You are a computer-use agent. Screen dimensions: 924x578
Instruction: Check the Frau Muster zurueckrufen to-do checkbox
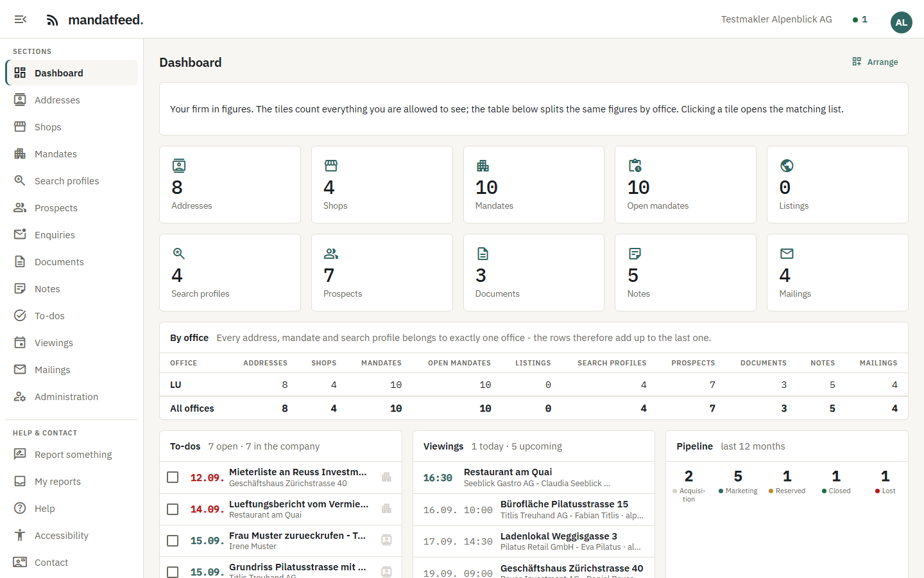coord(173,541)
